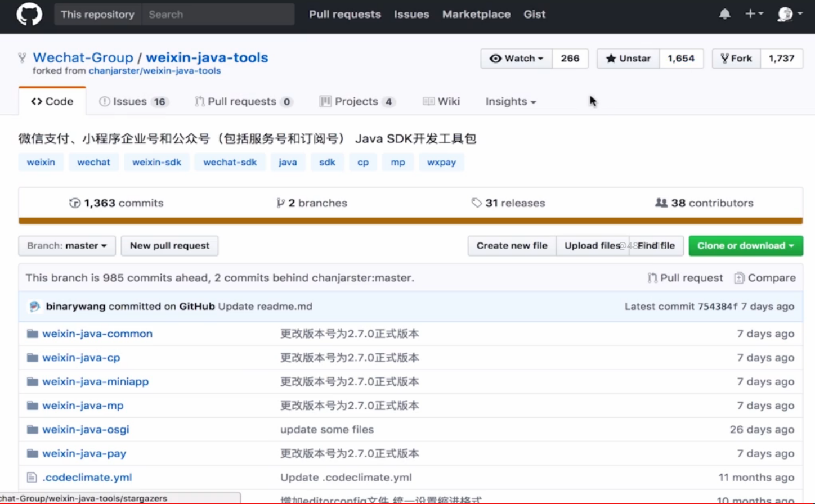815x504 pixels.
Task: Click the Compare link
Action: (x=765, y=278)
